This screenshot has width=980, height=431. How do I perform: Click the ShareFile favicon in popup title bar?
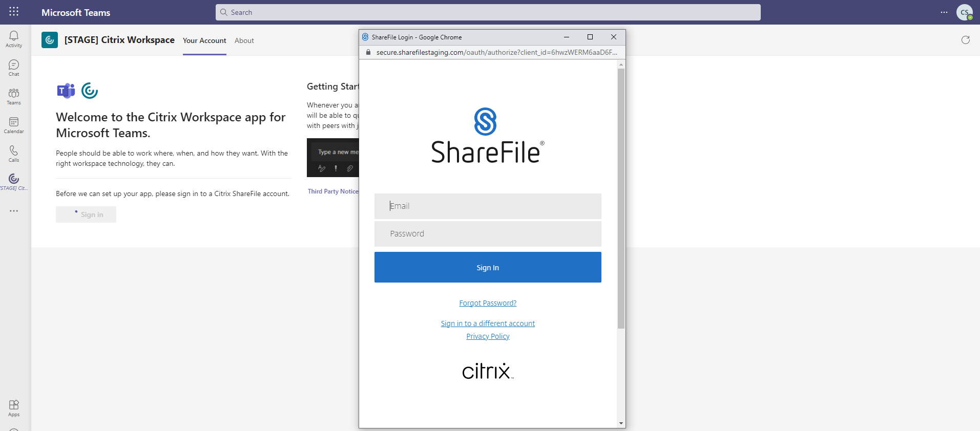coord(365,37)
